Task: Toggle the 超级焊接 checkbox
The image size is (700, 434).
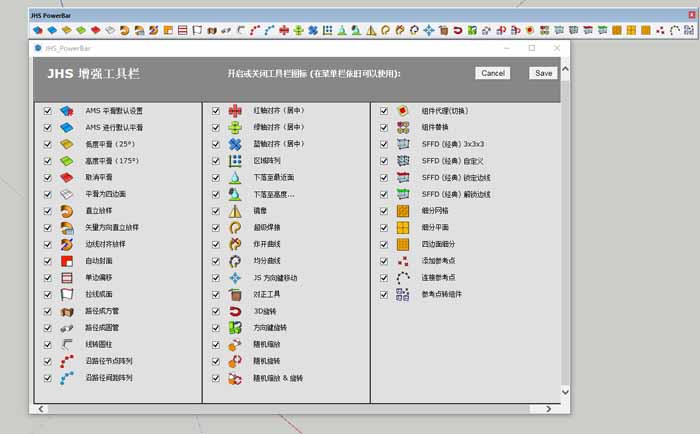Action: click(216, 228)
